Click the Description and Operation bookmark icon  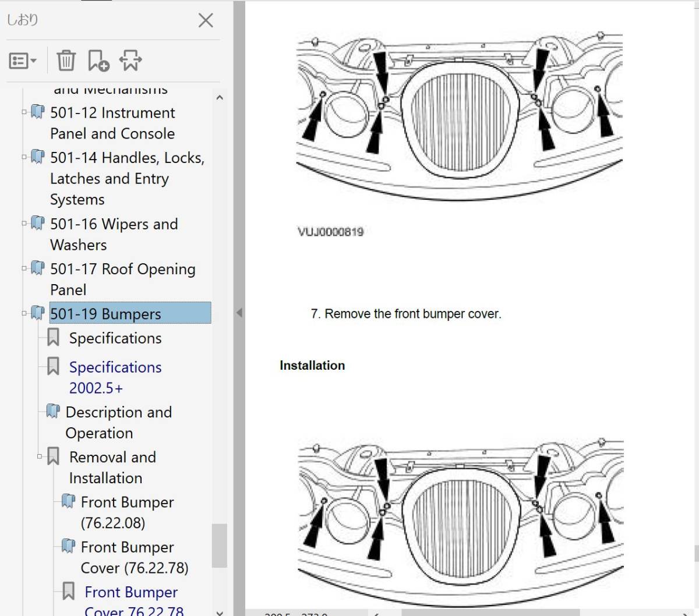[53, 411]
